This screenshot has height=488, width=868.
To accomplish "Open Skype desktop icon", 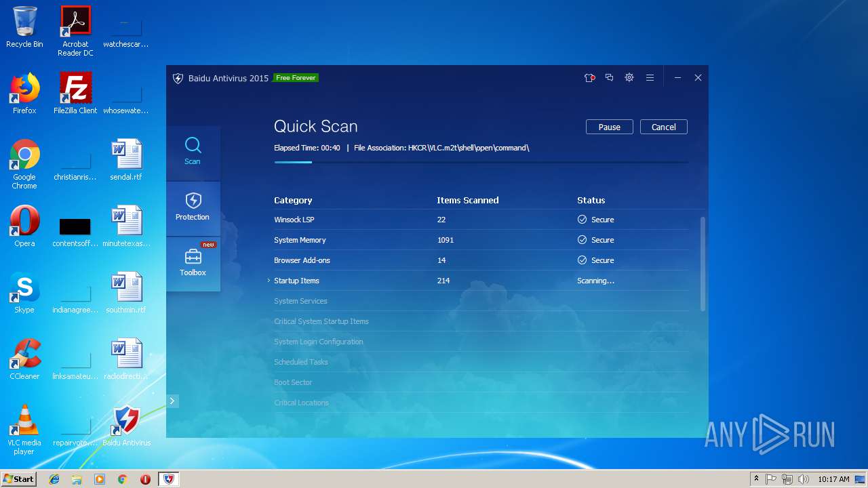I will pos(24,293).
